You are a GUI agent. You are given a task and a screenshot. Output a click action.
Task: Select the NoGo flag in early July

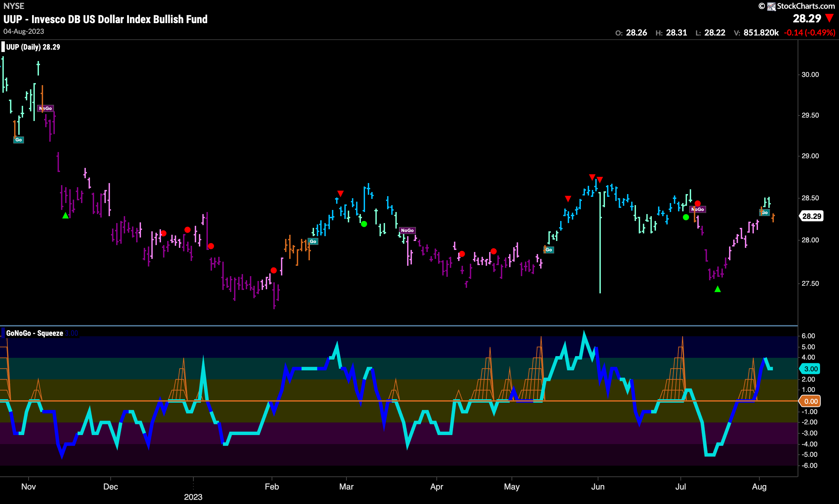[698, 209]
